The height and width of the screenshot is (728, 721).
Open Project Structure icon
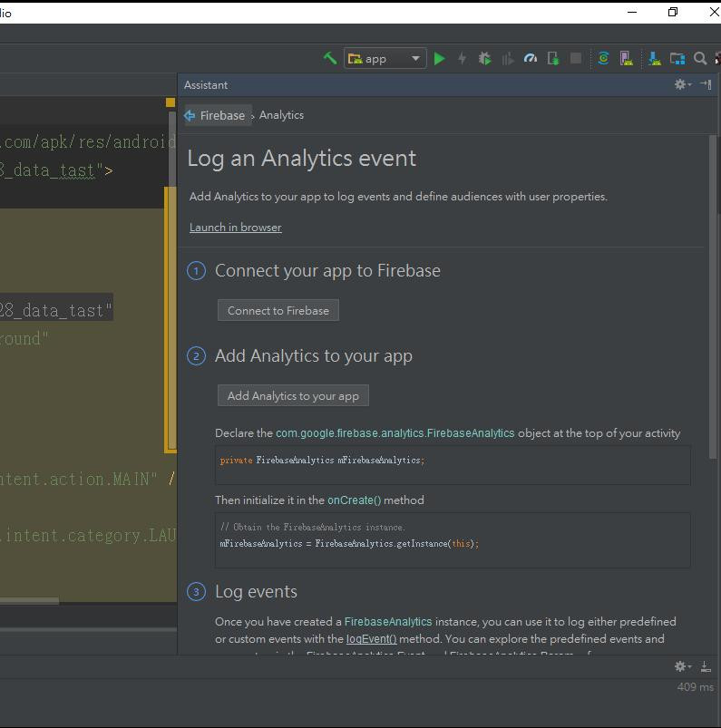point(677,59)
